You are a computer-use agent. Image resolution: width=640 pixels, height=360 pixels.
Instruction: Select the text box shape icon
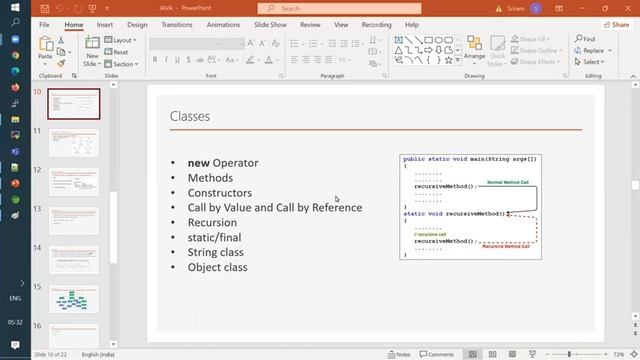398,40
